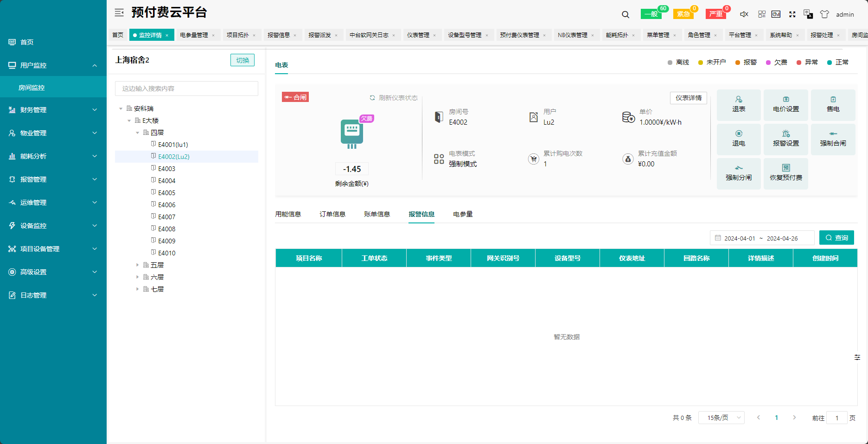Collapse sidebar with hamburger menu icon
Image resolution: width=868 pixels, height=444 pixels.
coord(119,13)
